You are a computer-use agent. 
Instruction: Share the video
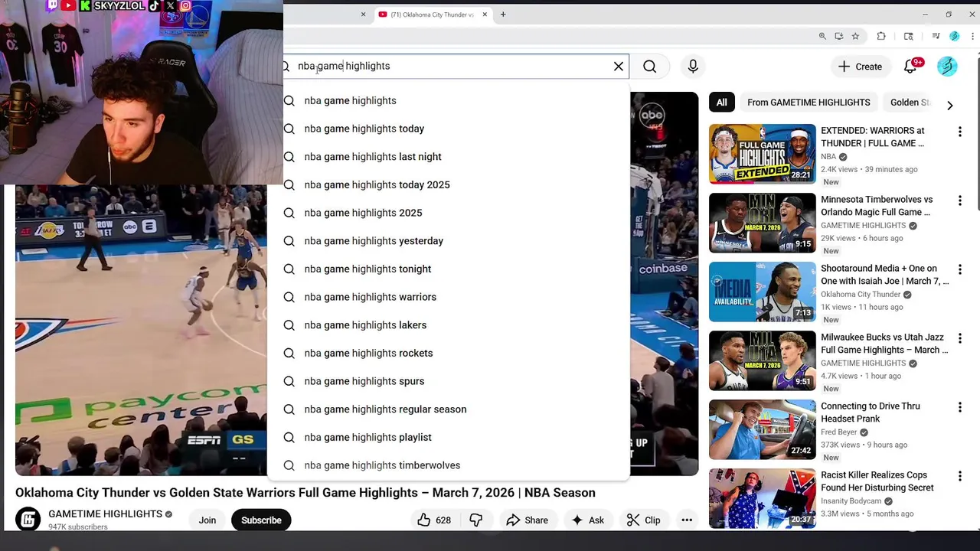coord(528,520)
